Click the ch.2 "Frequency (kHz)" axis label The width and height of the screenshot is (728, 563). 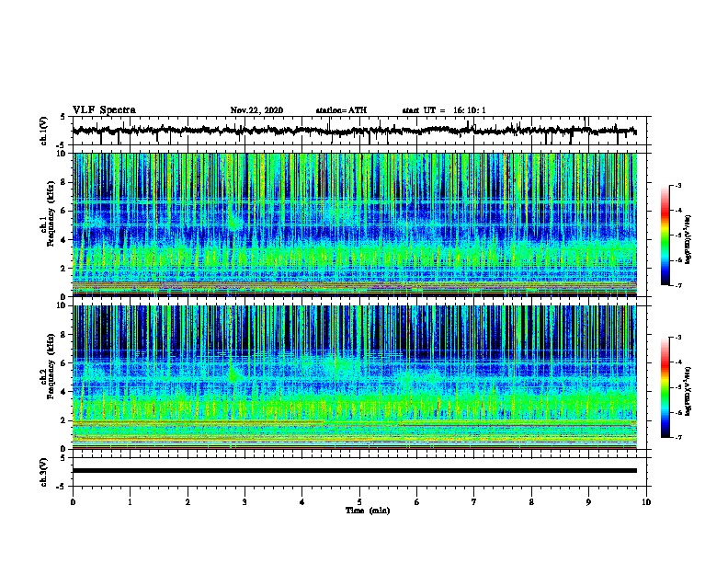(x=51, y=366)
